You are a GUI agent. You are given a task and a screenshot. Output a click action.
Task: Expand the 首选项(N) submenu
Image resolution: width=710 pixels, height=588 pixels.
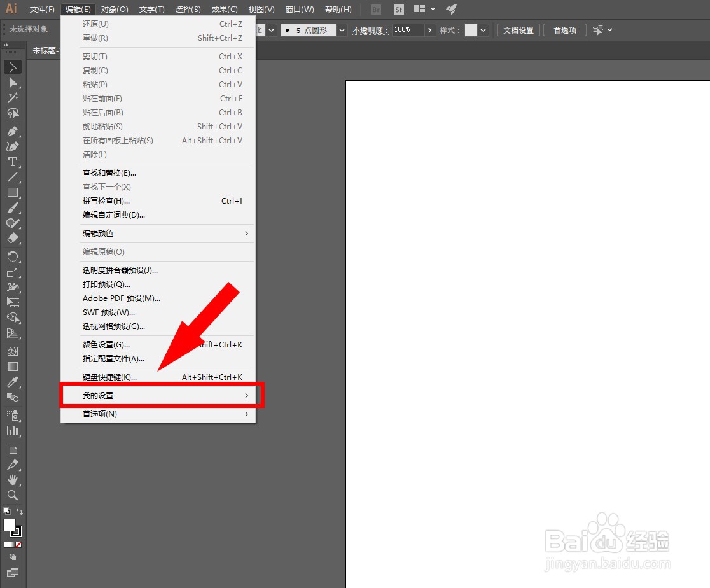(x=158, y=414)
